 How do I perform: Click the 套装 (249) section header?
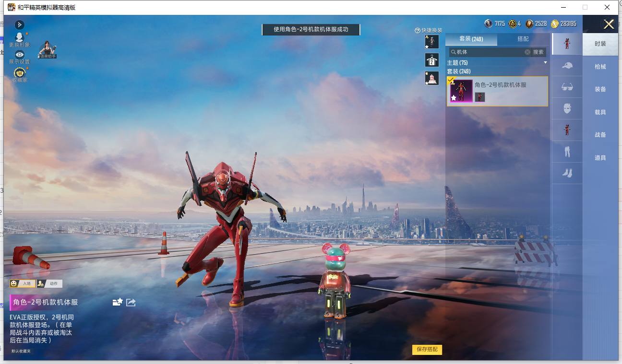459,71
